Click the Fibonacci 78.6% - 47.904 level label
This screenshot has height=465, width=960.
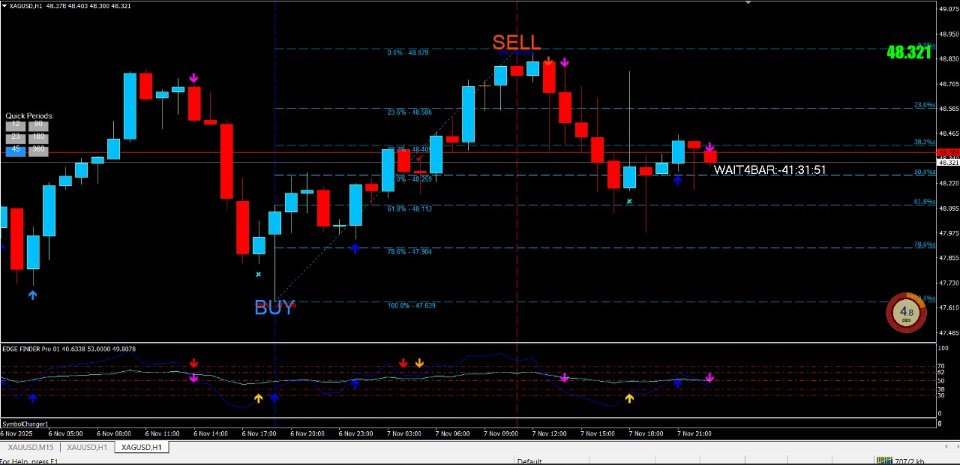(x=410, y=251)
